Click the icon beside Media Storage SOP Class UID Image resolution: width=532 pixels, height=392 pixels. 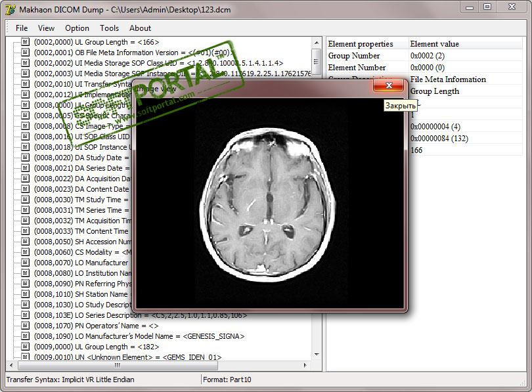tap(25, 63)
